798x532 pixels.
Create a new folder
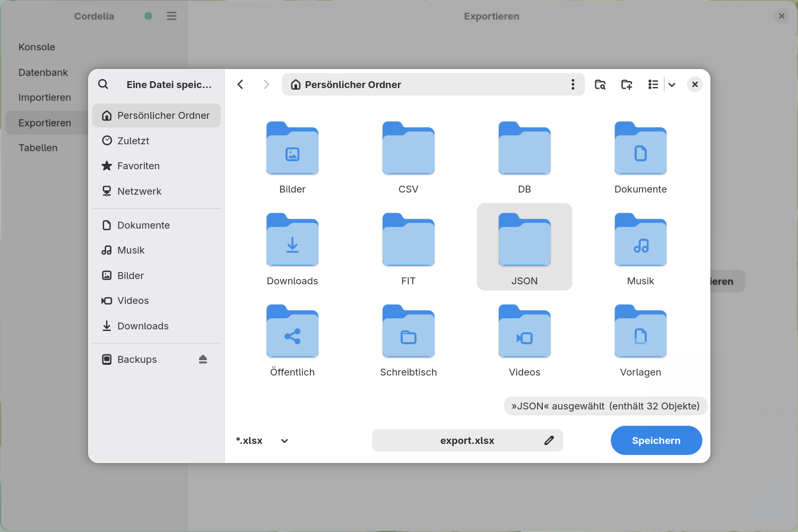click(627, 84)
